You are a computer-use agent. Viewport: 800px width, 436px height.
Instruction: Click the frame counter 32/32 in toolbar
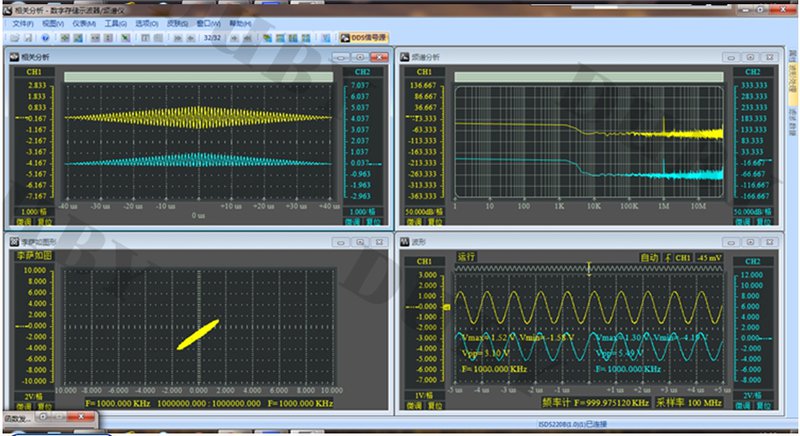pos(212,38)
